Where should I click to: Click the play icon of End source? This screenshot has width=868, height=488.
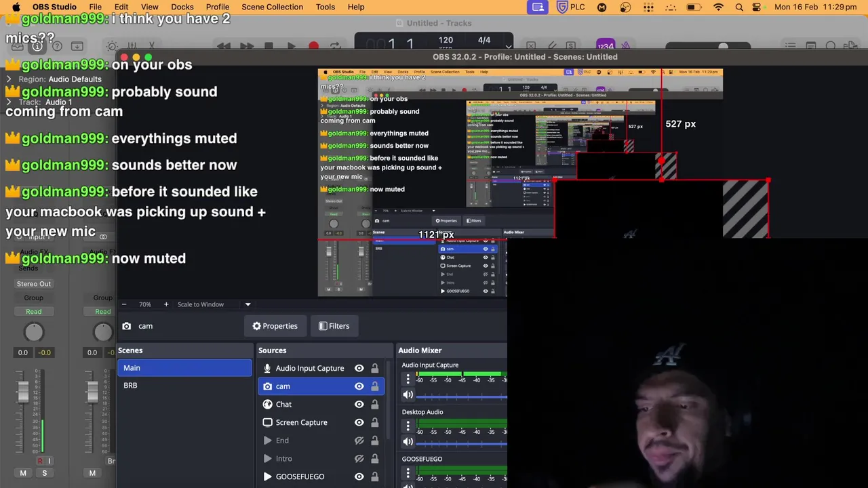click(267, 441)
